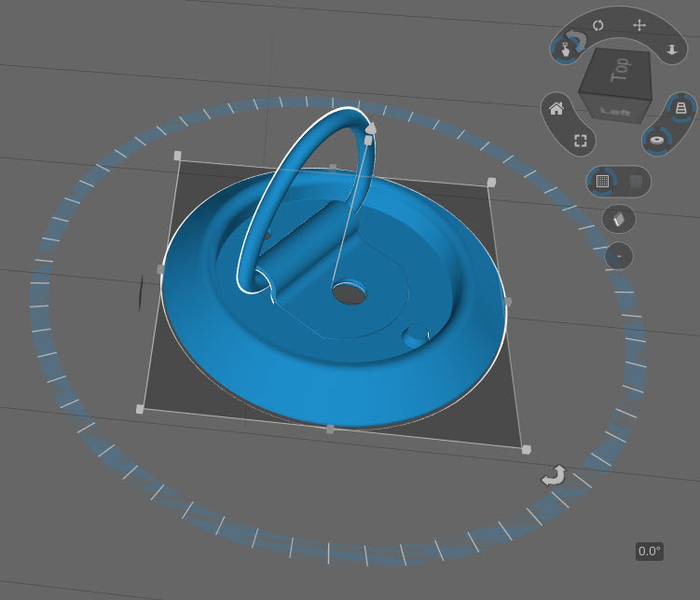Viewport: 700px width, 600px height.
Task: Toggle the perspective view mode icon
Action: tap(680, 107)
